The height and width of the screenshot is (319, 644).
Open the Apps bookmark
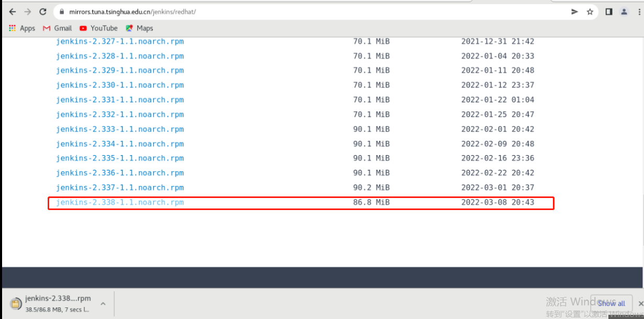22,28
